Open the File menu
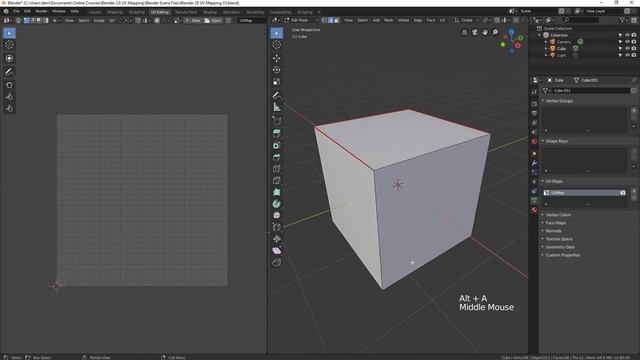The image size is (640, 360). (x=16, y=11)
